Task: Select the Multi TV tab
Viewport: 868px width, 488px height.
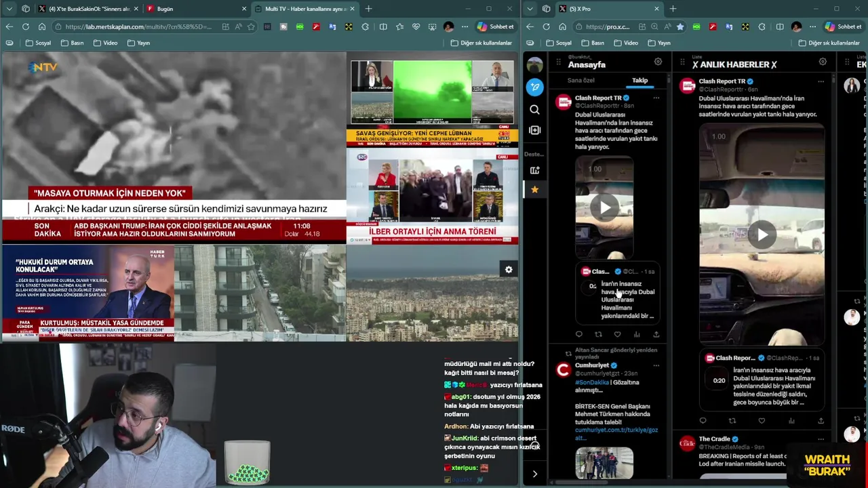Action: pos(304,9)
